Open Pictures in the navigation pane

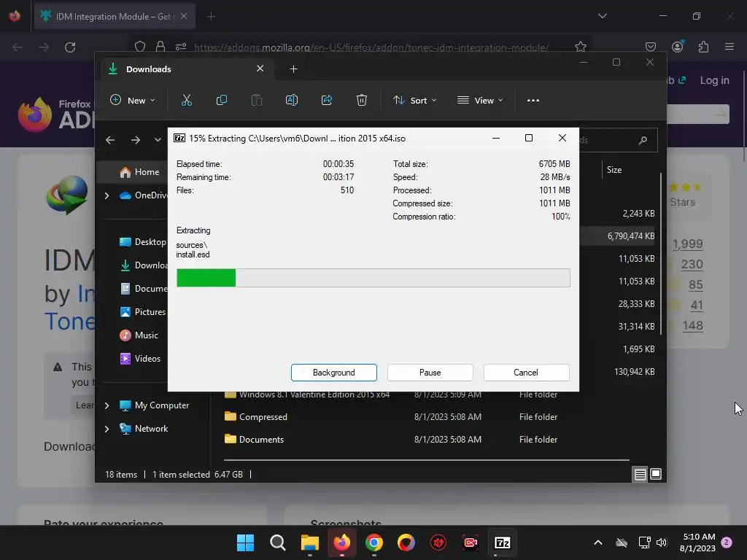point(143,312)
